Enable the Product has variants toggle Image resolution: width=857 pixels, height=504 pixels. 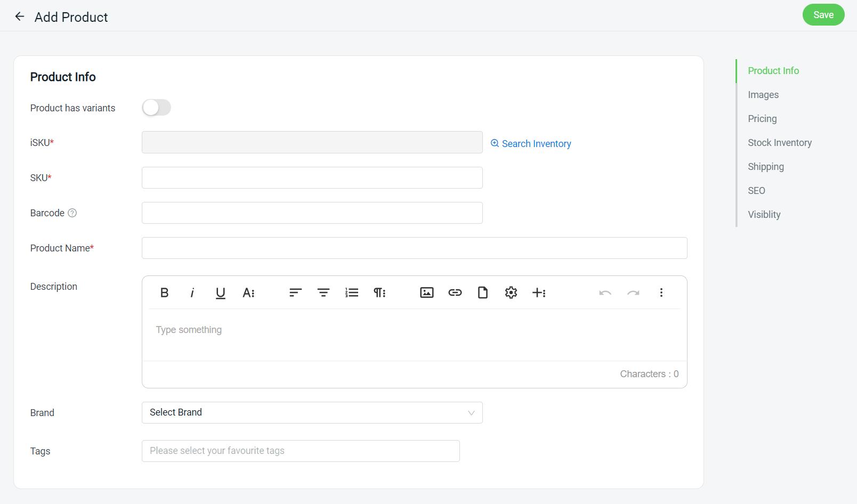click(x=156, y=107)
